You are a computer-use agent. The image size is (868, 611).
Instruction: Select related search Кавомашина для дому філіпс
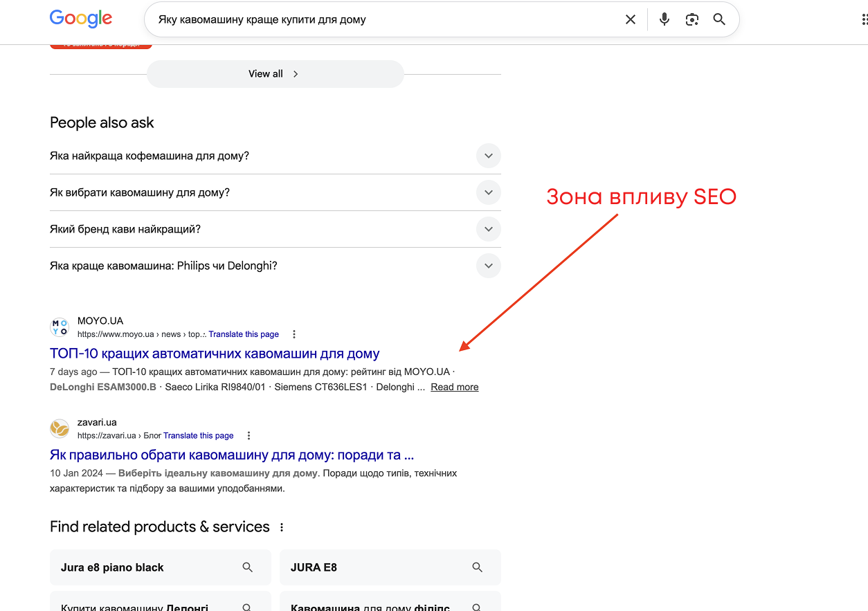(390, 601)
